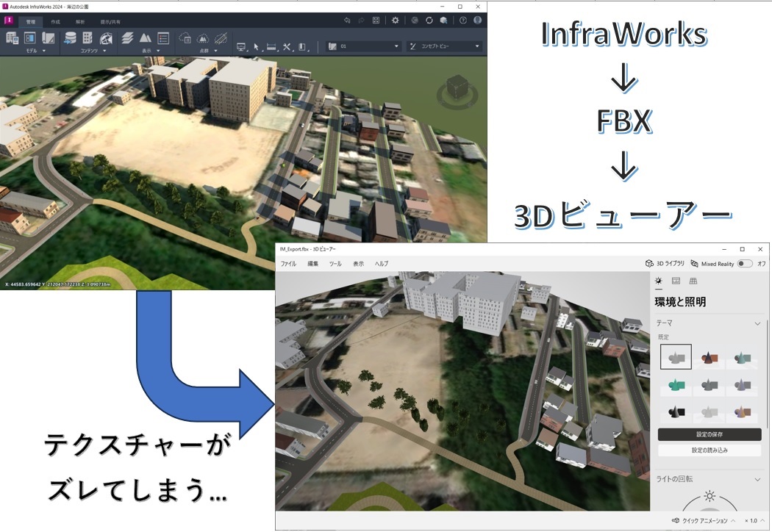Open the web content globe icon
Viewport: 772px width, 532px height.
[106, 38]
